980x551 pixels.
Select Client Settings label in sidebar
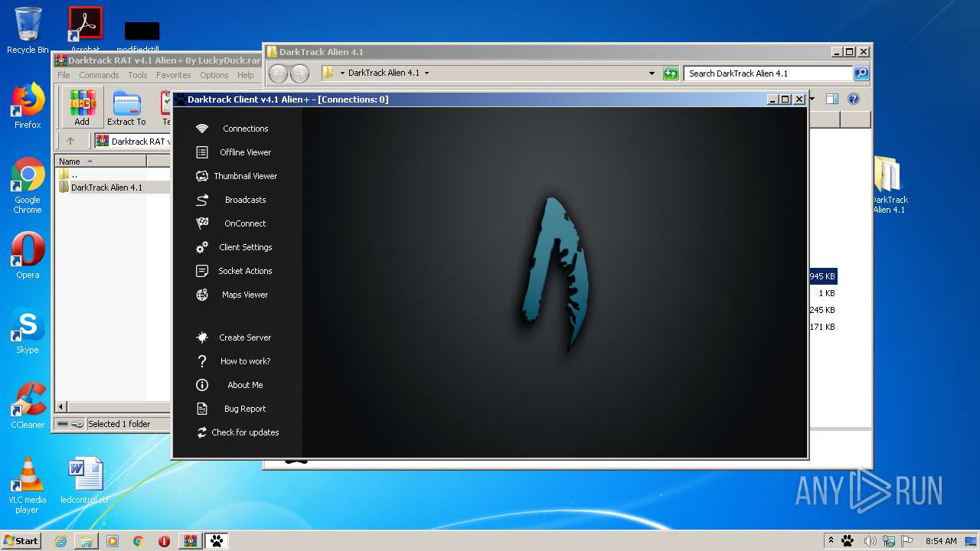(245, 247)
